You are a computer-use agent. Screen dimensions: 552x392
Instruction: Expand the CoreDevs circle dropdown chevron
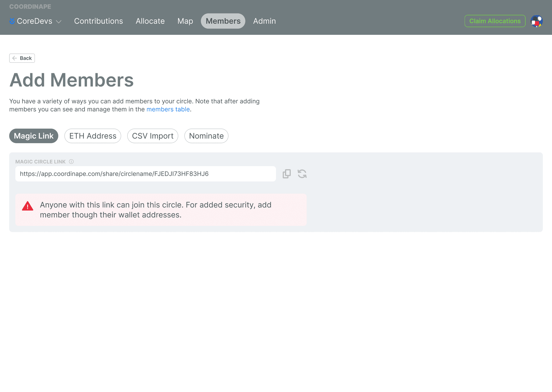click(x=59, y=22)
